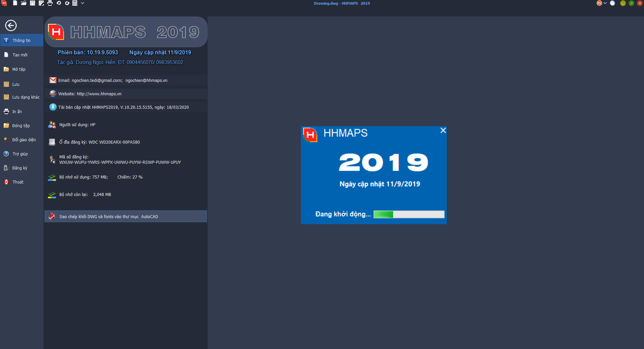Open a file using the folder toolbar icon
The width and height of the screenshot is (644, 349).
pyautogui.click(x=24, y=3)
